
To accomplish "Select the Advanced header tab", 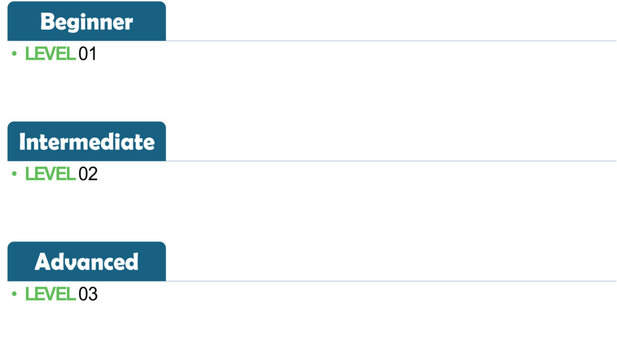I will tap(87, 261).
